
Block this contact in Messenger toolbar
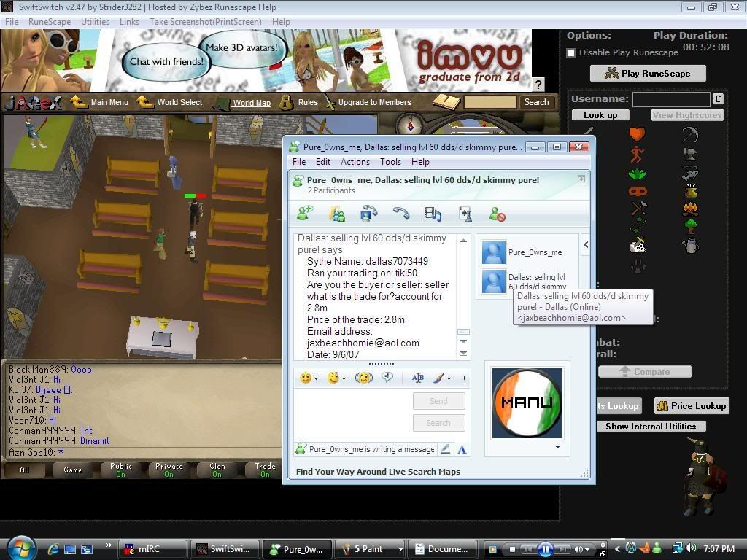497,214
